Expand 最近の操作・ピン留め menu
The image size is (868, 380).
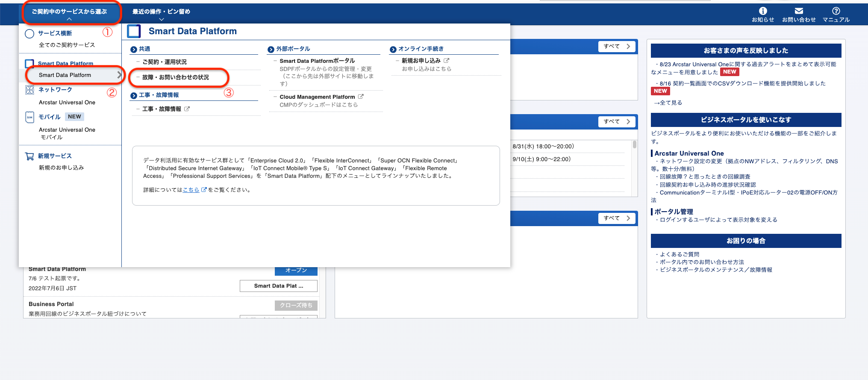click(161, 12)
